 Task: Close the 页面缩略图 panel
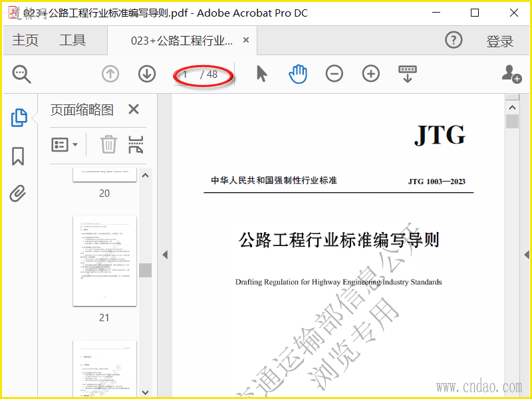click(134, 109)
